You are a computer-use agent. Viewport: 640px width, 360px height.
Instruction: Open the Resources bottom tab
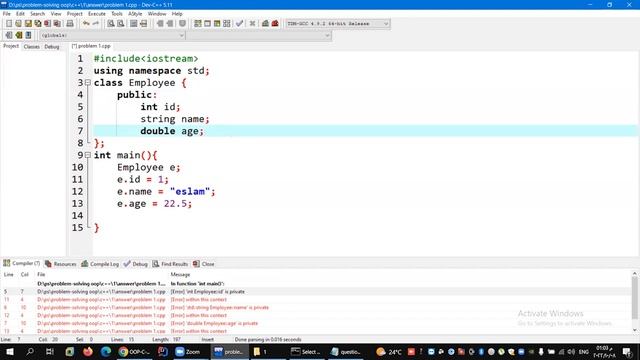pyautogui.click(x=60, y=264)
